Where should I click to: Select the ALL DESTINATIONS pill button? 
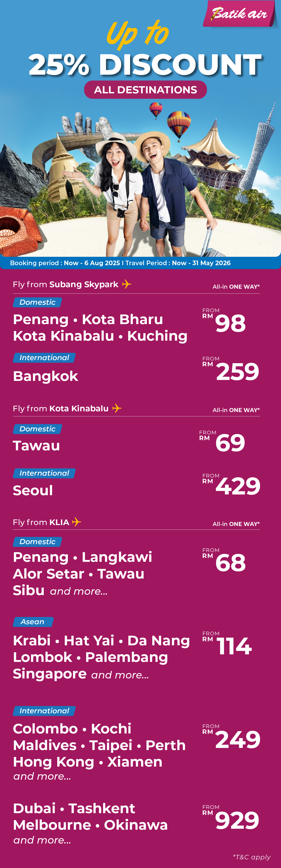pyautogui.click(x=145, y=90)
